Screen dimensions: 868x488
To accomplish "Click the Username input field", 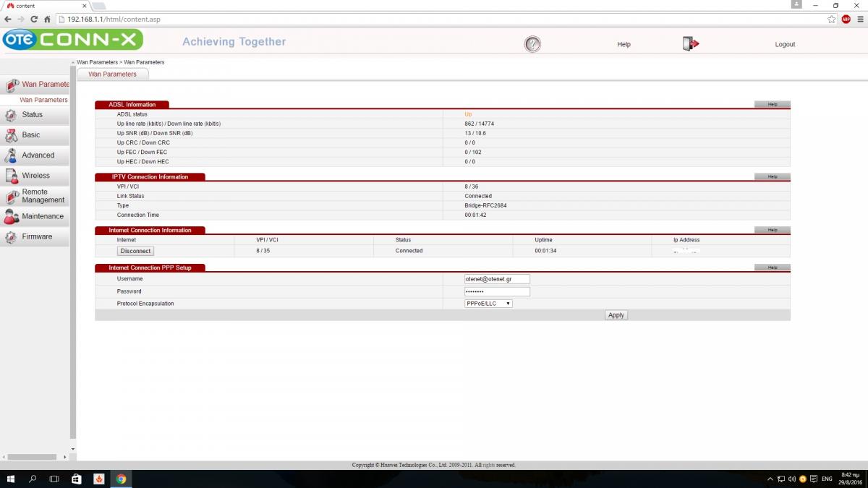I will click(x=497, y=279).
